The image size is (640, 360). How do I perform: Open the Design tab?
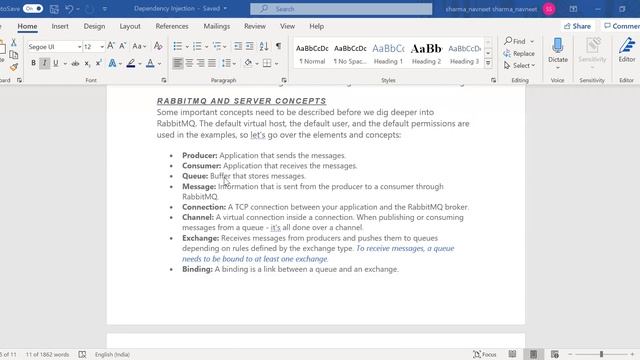click(94, 26)
